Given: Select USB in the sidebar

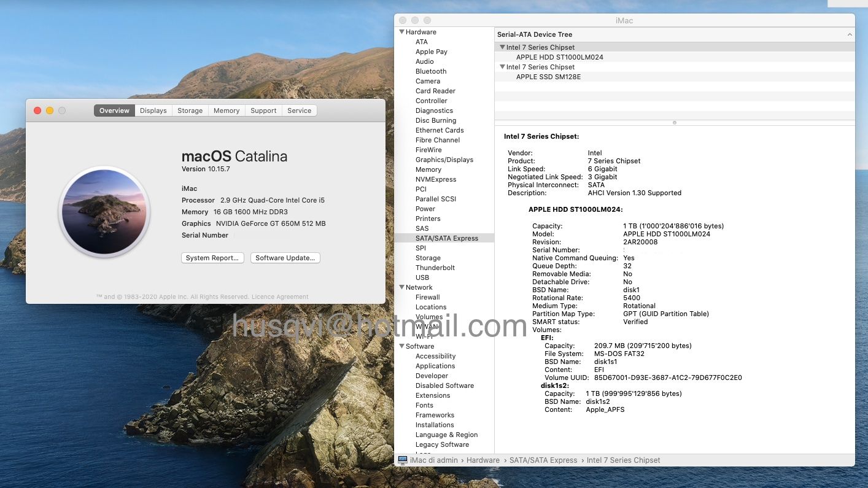Looking at the screenshot, I should click(x=422, y=277).
